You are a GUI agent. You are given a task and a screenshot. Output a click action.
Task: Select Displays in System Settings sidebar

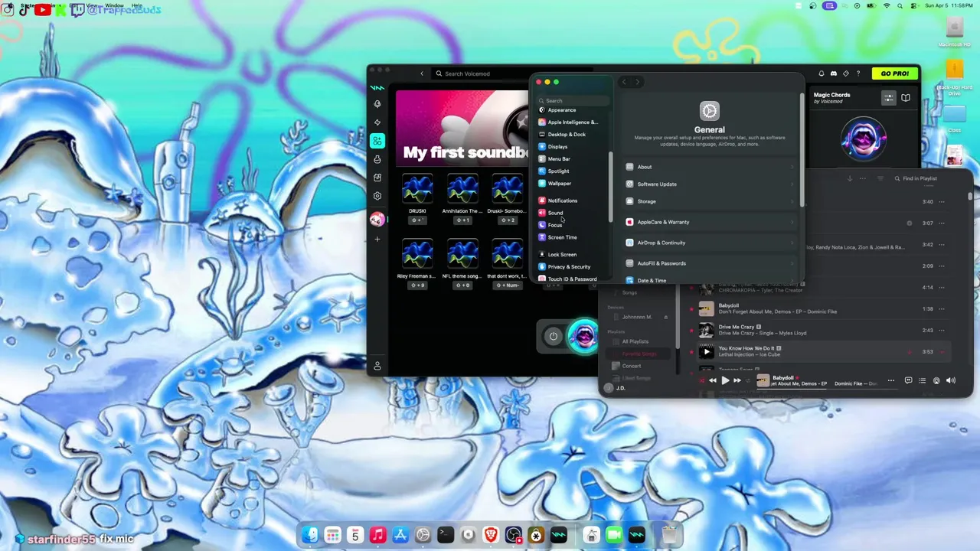coord(573,146)
